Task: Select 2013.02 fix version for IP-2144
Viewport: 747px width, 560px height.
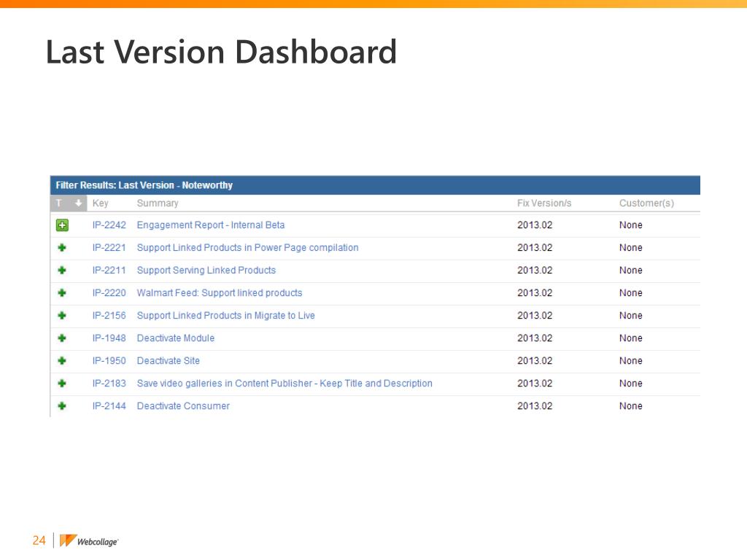Action: [x=535, y=405]
